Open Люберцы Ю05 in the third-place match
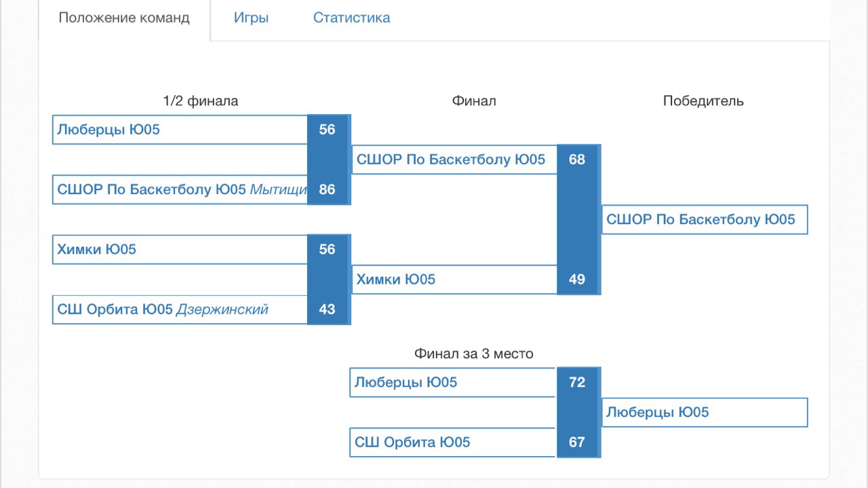 point(406,382)
